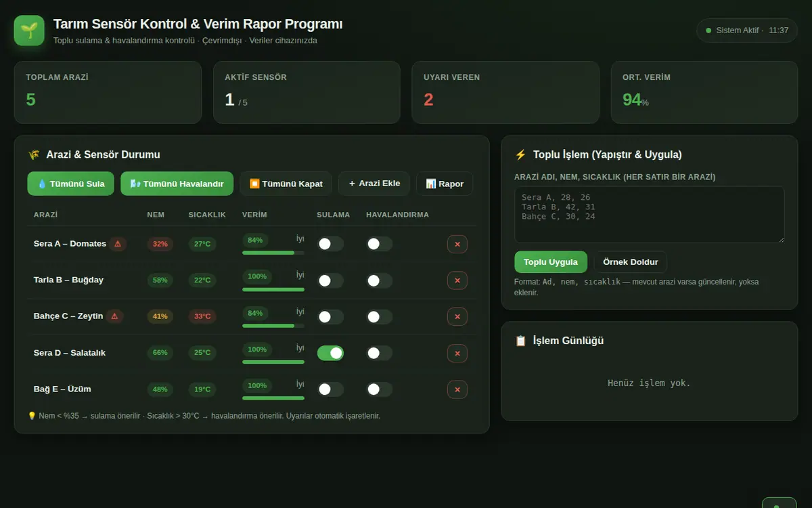Enable irrigation for Sera A – Domates
The width and height of the screenshot is (812, 508).
coord(330,244)
